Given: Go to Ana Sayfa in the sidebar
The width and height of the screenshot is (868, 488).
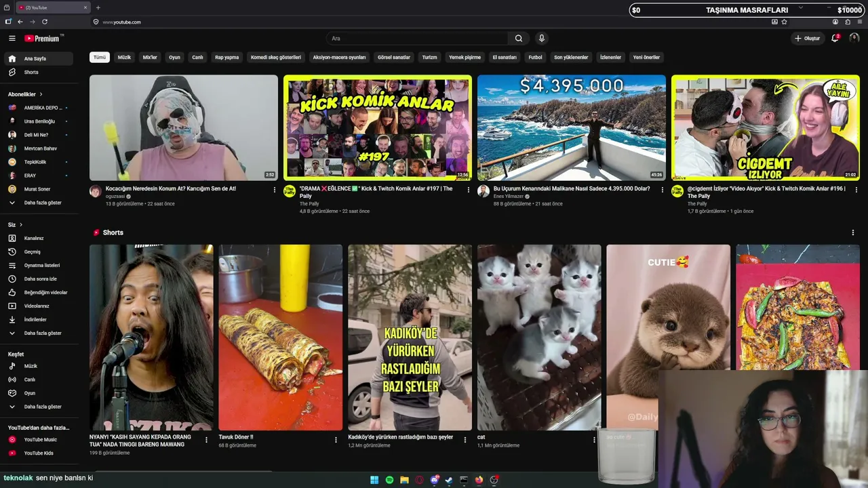Looking at the screenshot, I should click(x=40, y=59).
